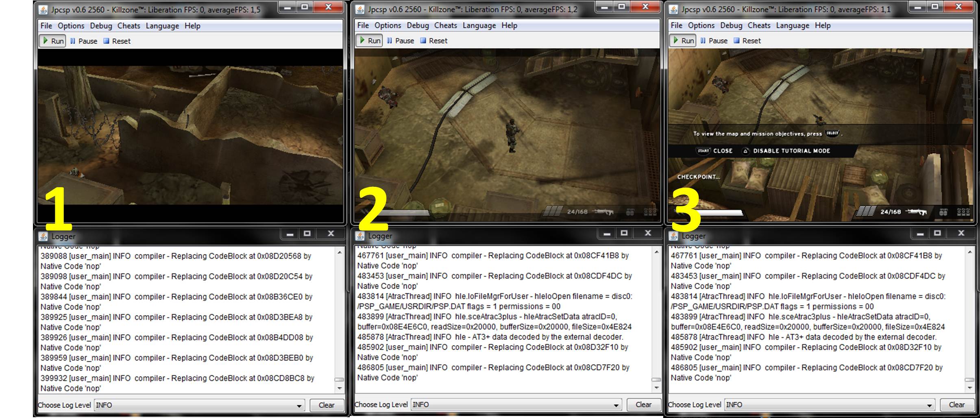Pause emulation in the leftmost Jpcsp window
The image size is (980, 418).
pos(84,41)
